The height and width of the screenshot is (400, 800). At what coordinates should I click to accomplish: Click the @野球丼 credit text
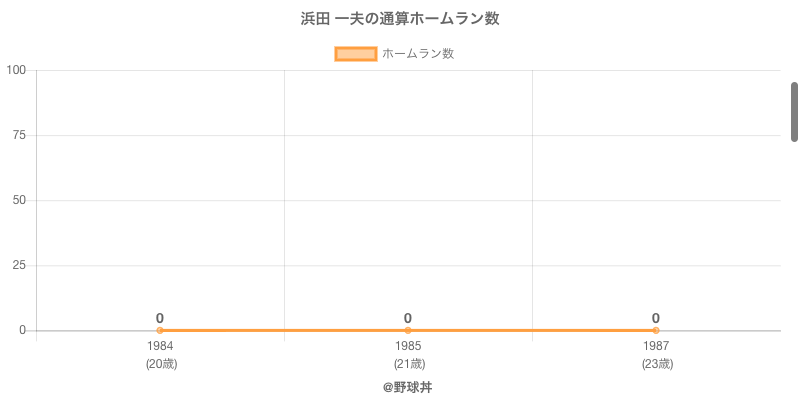tap(407, 387)
